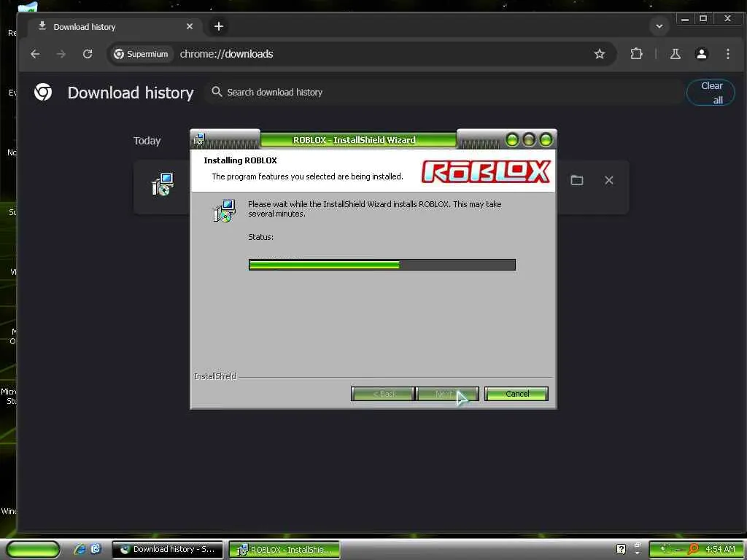Screen dimensions: 747x560
Task: Reload the downloads page
Action: 88,54
